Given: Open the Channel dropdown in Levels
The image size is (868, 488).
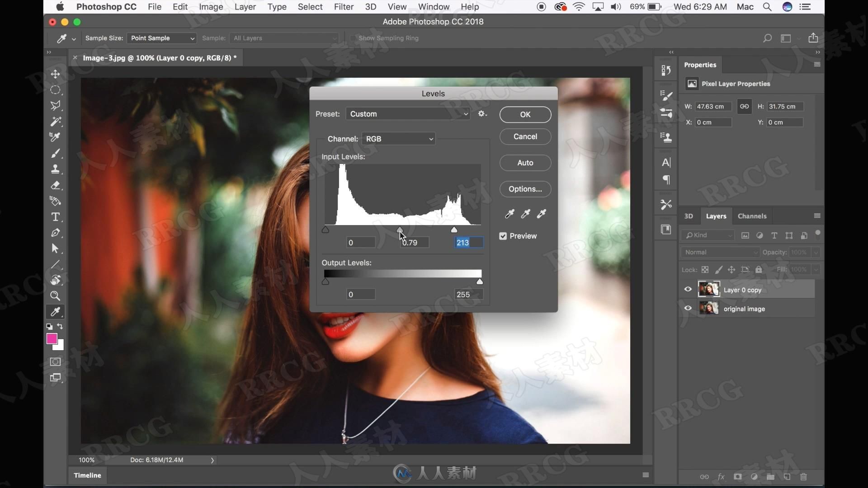Looking at the screenshot, I should point(398,138).
